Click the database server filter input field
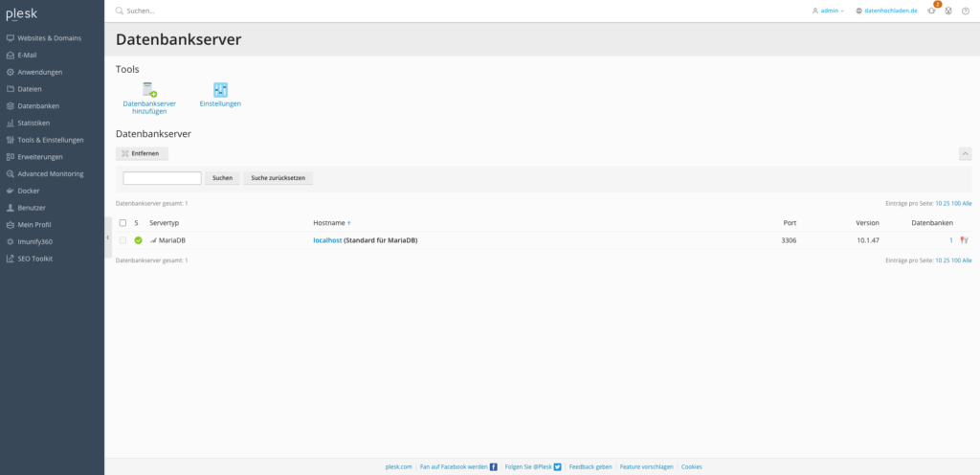Image resolution: width=980 pixels, height=475 pixels. click(162, 178)
